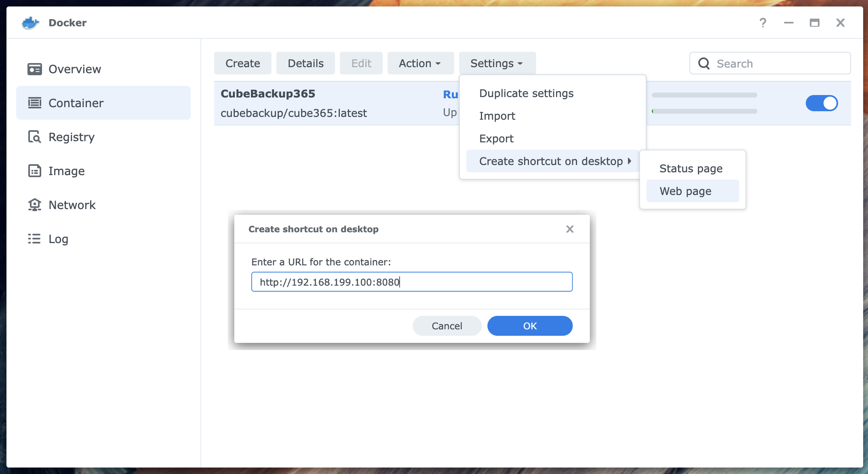Click the Docker whale logo icon
The height and width of the screenshot is (474, 868).
coord(30,23)
